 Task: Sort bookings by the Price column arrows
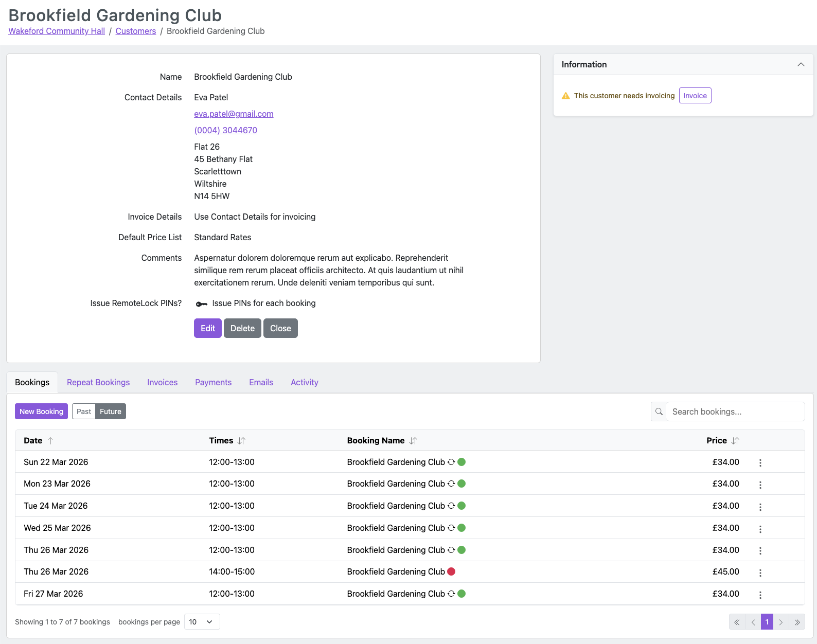pos(735,441)
